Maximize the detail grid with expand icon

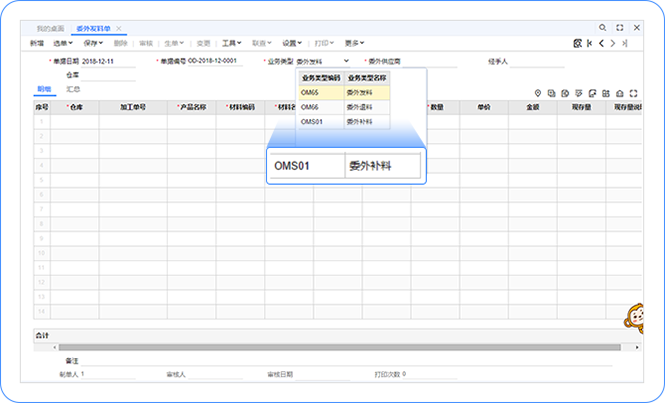[634, 93]
